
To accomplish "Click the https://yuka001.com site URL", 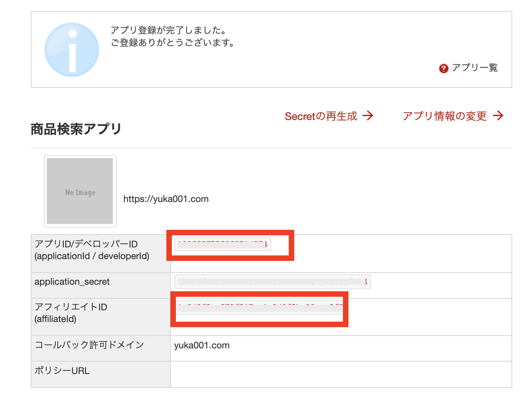I will 166,199.
